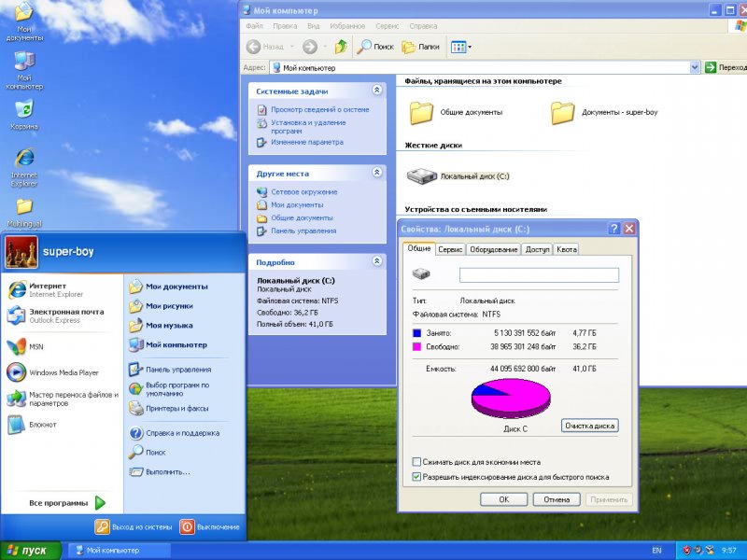747x560 pixels.
Task: Click the blue used-space color swatch
Action: pos(416,333)
